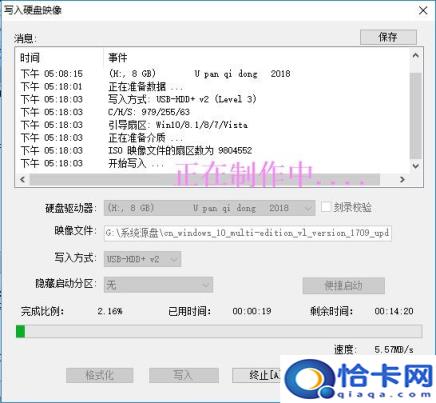Viewport: 436px width, 403px height.
Task: Select the log row timestamped 下午 05:08:15
Action: coord(213,74)
